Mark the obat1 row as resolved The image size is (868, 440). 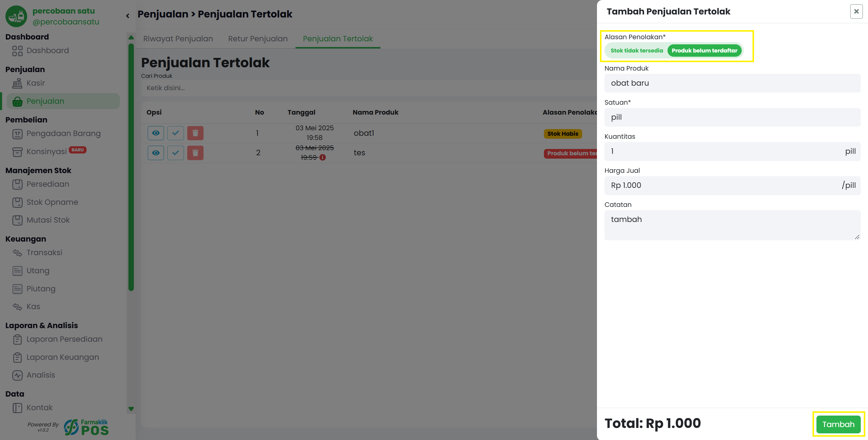(x=175, y=133)
